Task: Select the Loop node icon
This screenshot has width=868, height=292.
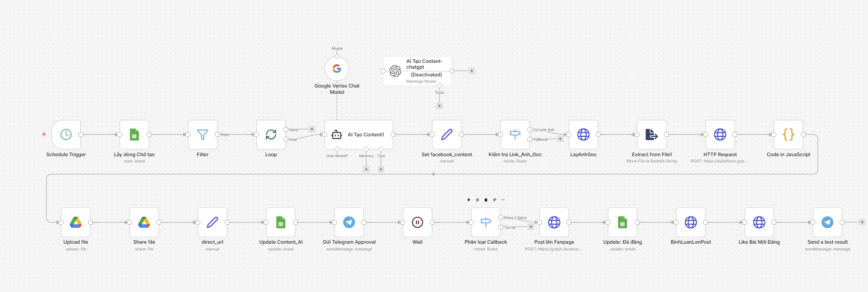Action: coord(271,134)
